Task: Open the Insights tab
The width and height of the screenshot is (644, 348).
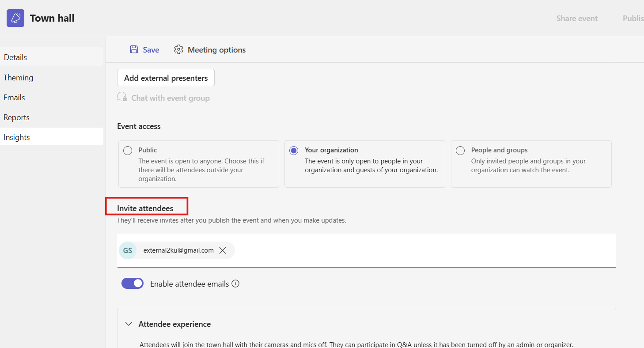Action: (x=17, y=137)
